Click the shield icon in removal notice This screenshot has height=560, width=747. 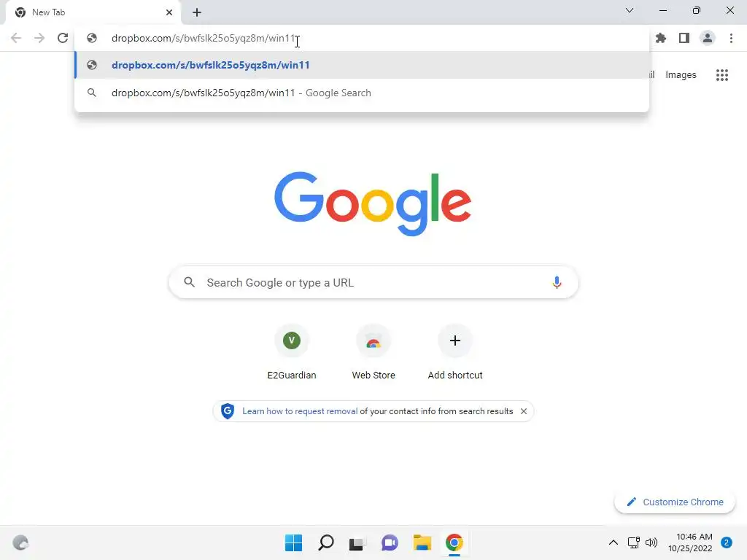click(228, 411)
